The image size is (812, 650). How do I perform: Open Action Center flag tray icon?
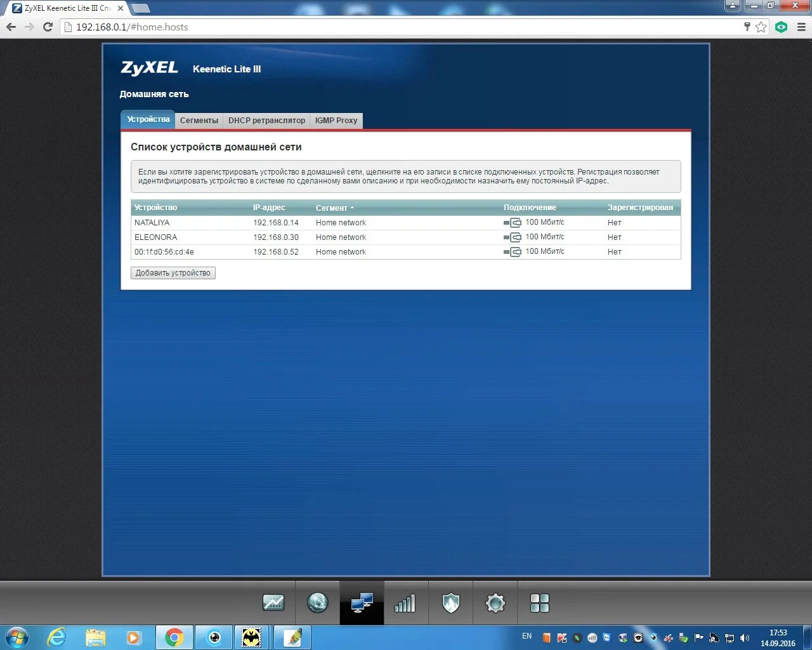(x=698, y=638)
